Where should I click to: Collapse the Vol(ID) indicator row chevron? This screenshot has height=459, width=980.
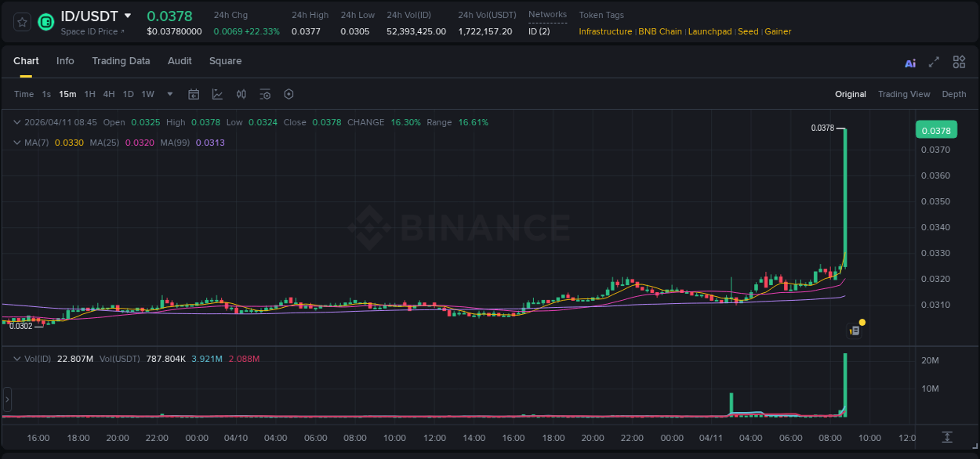tap(17, 359)
